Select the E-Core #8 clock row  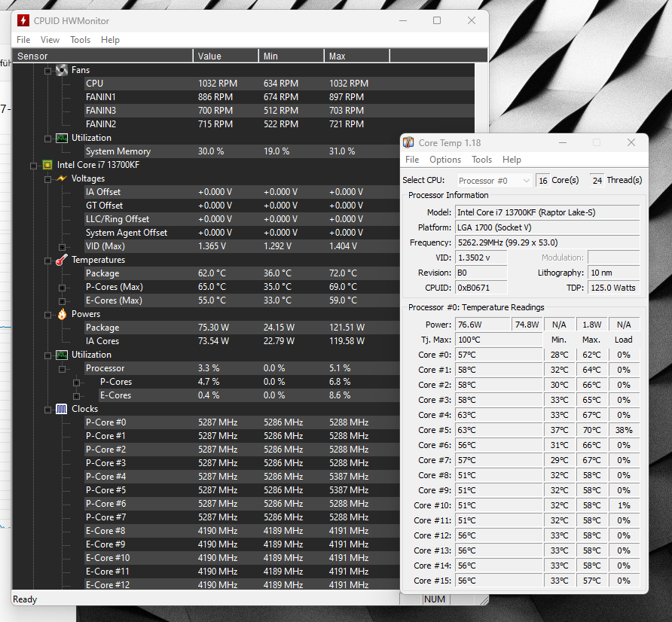click(242, 531)
